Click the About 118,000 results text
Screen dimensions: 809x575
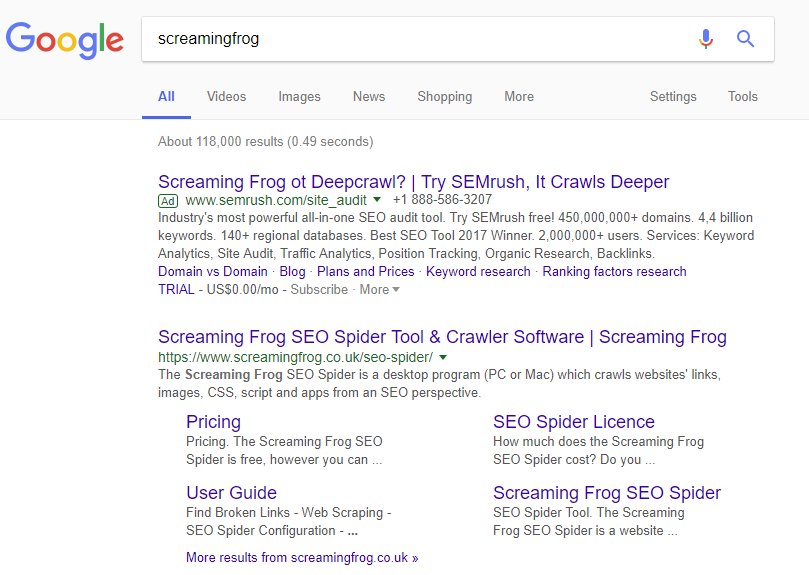coord(265,141)
